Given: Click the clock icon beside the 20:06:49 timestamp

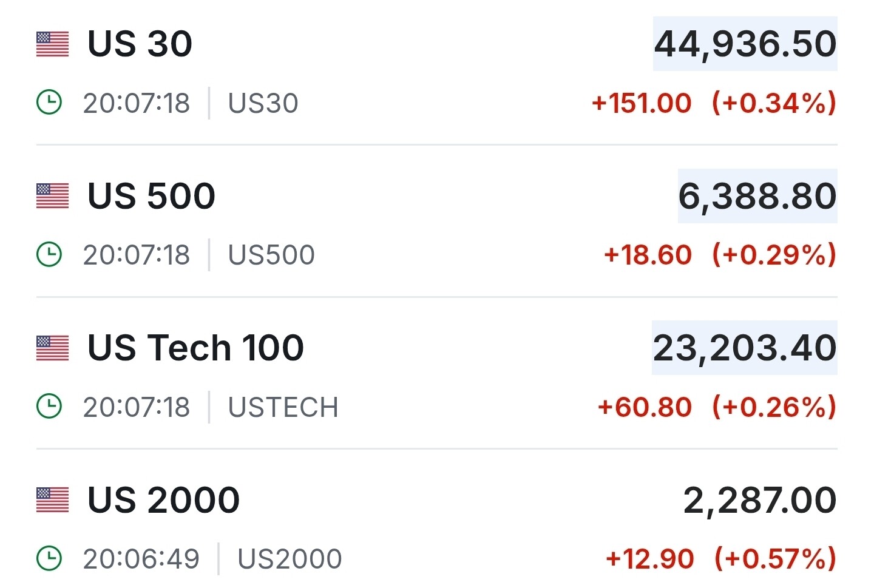Looking at the screenshot, I should pyautogui.click(x=49, y=558).
